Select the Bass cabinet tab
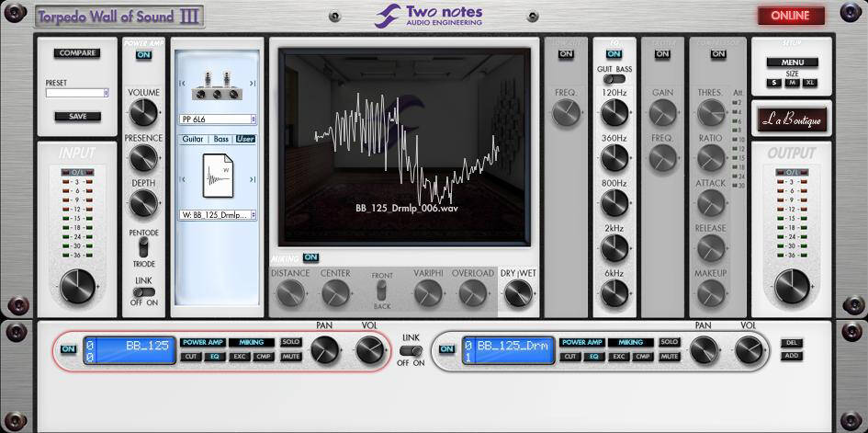Viewport: 868px width, 433px height. click(x=220, y=139)
